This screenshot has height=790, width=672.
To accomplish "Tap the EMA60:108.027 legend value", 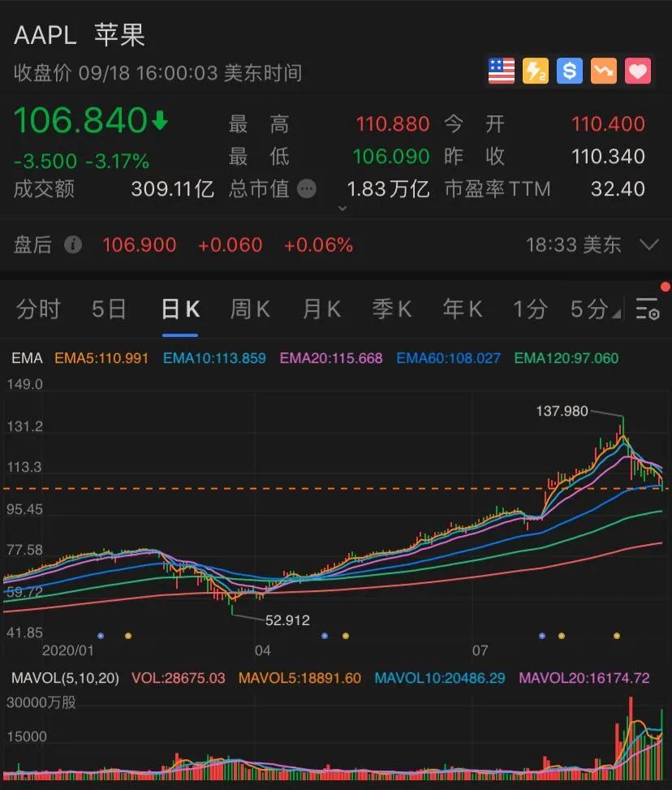I will pos(448,358).
